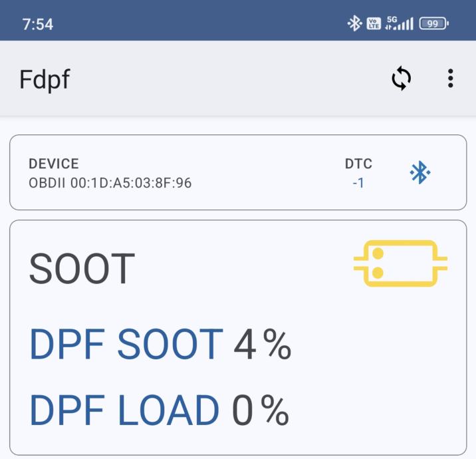Tap the VoLTE status icon

pyautogui.click(x=374, y=24)
